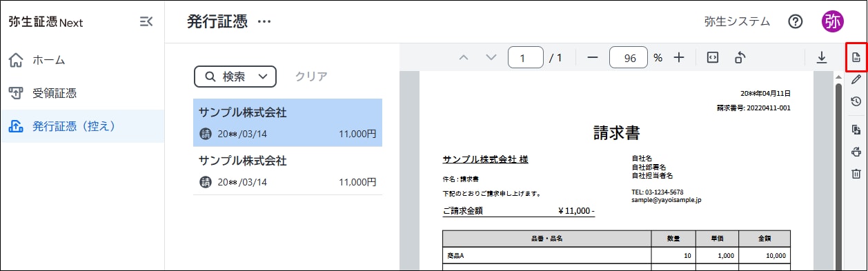The height and width of the screenshot is (271, 868).
Task: Click the クリア button
Action: [311, 77]
